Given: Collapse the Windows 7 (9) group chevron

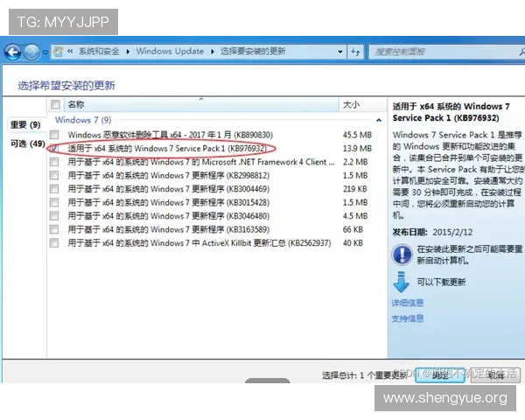Looking at the screenshot, I should point(379,120).
